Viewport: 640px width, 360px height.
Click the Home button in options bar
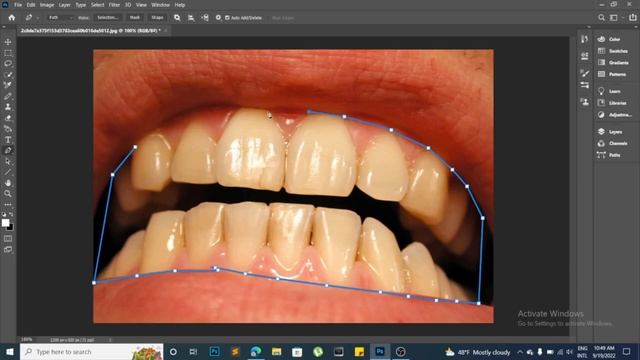coord(12,18)
